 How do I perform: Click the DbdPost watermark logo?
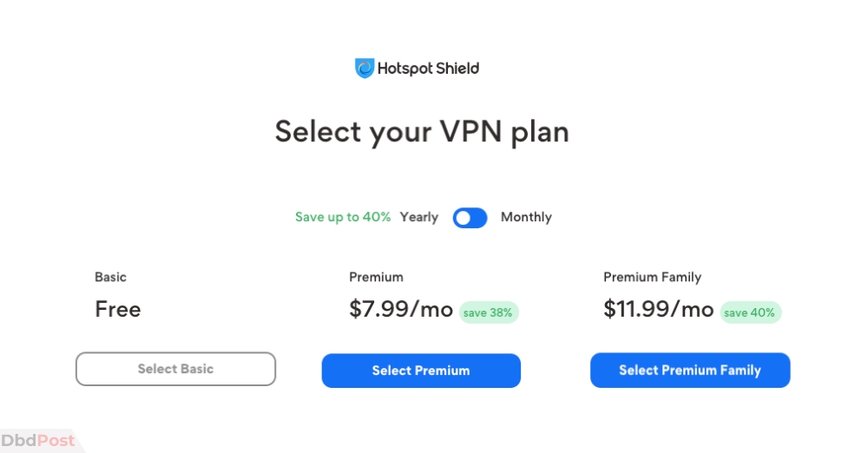pos(37,441)
